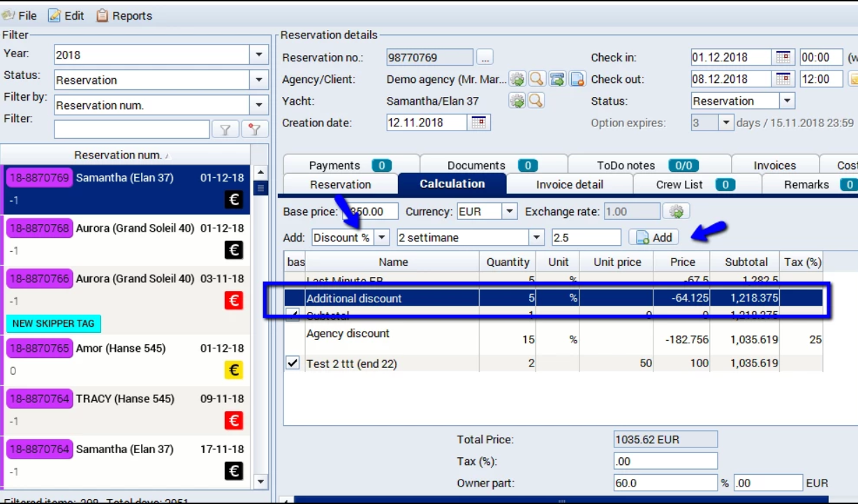Open the File menu
This screenshot has height=504, width=858.
point(20,15)
